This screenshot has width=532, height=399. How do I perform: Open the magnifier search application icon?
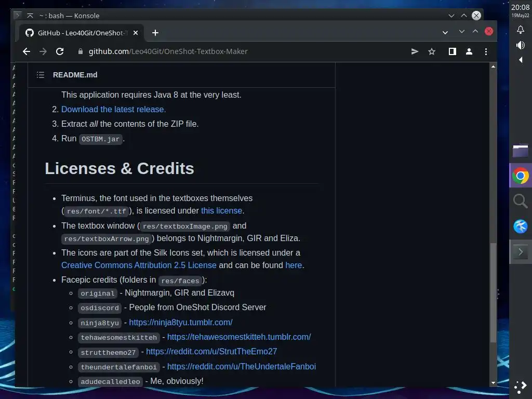click(521, 201)
